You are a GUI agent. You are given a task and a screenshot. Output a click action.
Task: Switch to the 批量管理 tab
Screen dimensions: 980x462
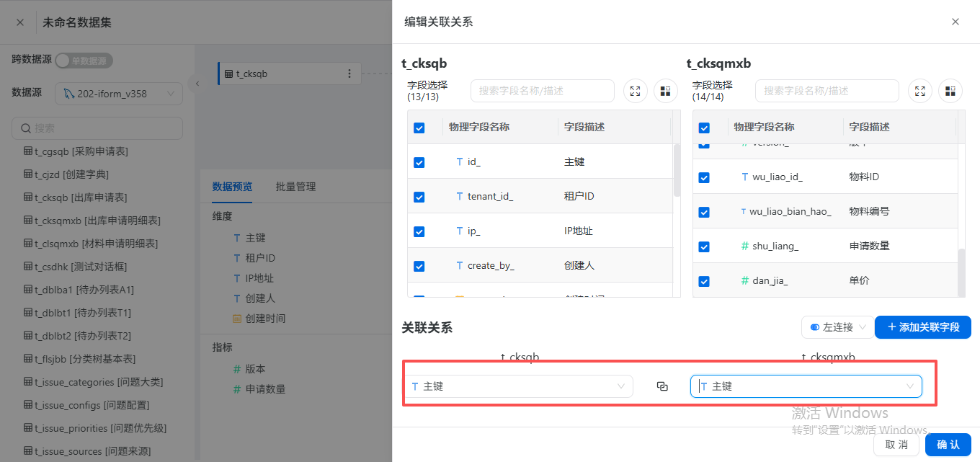[295, 187]
